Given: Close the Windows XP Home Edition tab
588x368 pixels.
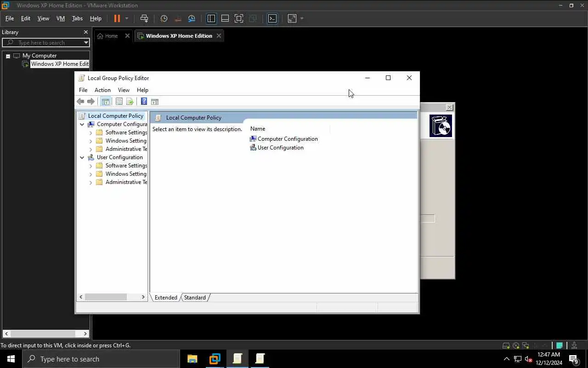Looking at the screenshot, I should 219,36.
